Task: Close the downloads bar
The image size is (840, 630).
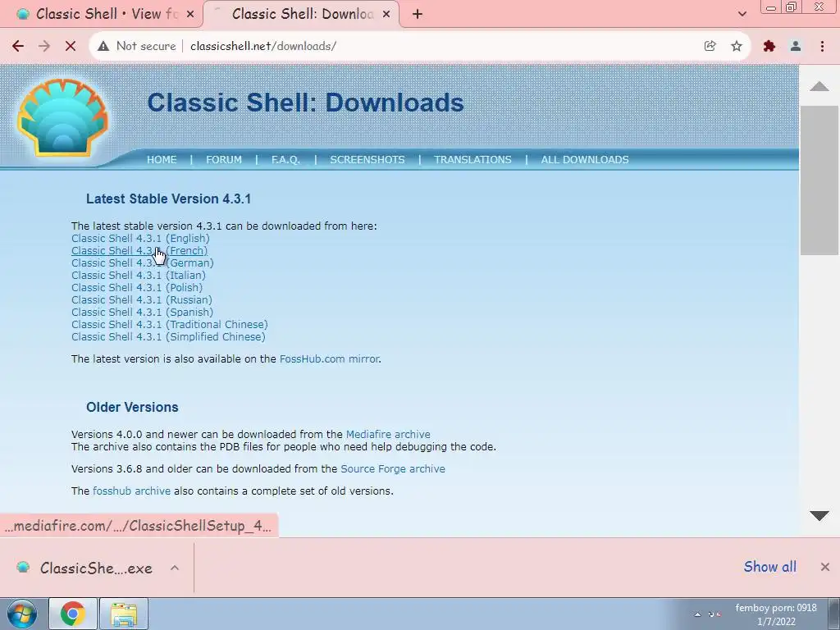Action: [825, 567]
